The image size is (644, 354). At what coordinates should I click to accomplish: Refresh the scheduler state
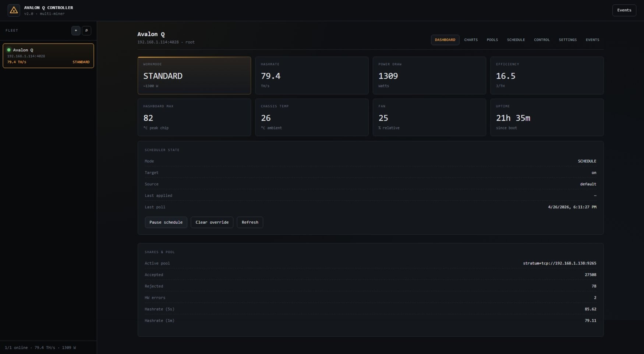[250, 222]
